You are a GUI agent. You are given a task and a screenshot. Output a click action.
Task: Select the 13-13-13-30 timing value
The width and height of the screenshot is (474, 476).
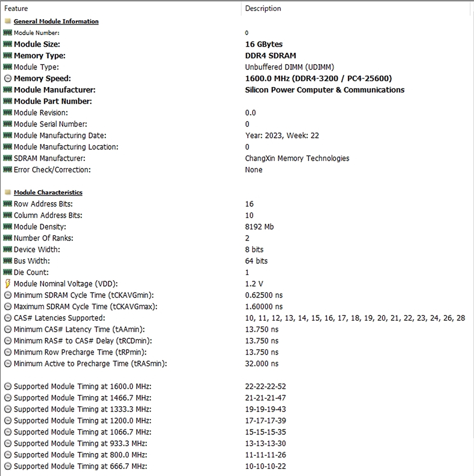265,443
